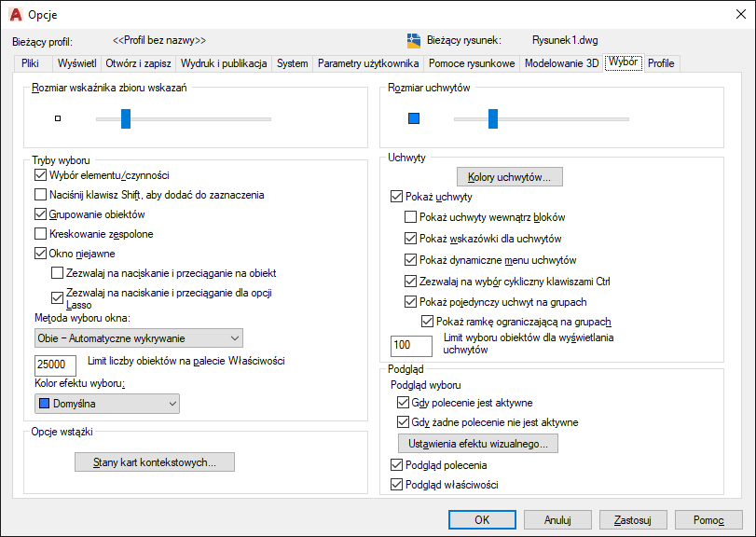Click the blue grip size preview square
The width and height of the screenshot is (756, 537).
click(x=414, y=118)
